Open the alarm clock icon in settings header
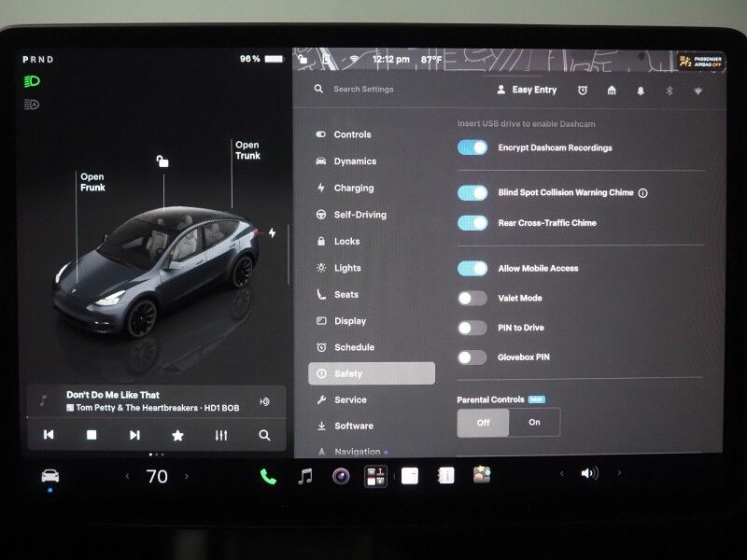747x560 pixels. pyautogui.click(x=582, y=90)
